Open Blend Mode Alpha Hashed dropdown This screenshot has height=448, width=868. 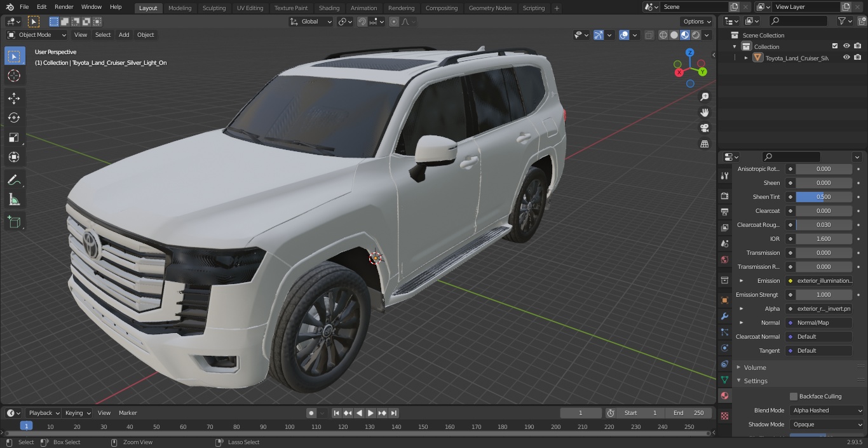[x=827, y=411]
